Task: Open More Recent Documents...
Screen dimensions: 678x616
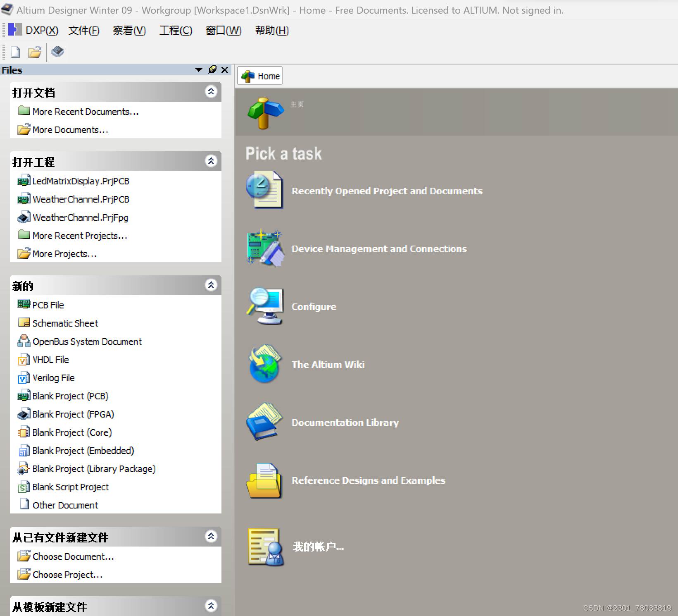Action: pos(86,112)
